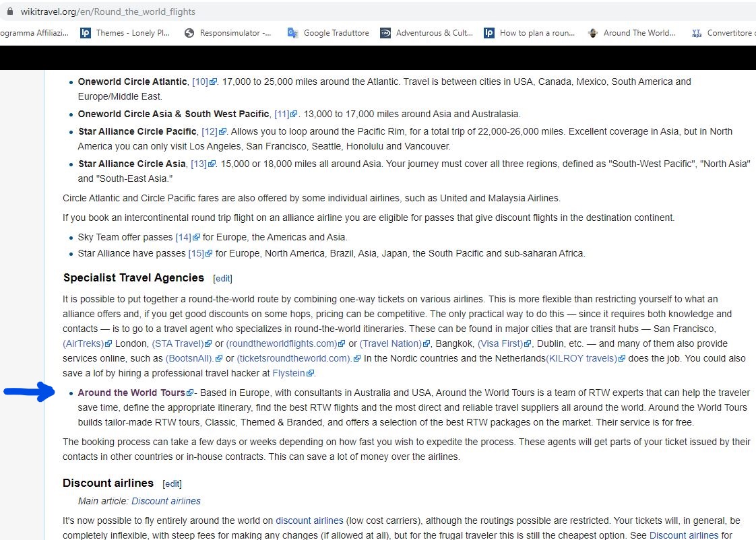The width and height of the screenshot is (756, 540).
Task: Click the external link icon after [11]
Action: [x=294, y=114]
